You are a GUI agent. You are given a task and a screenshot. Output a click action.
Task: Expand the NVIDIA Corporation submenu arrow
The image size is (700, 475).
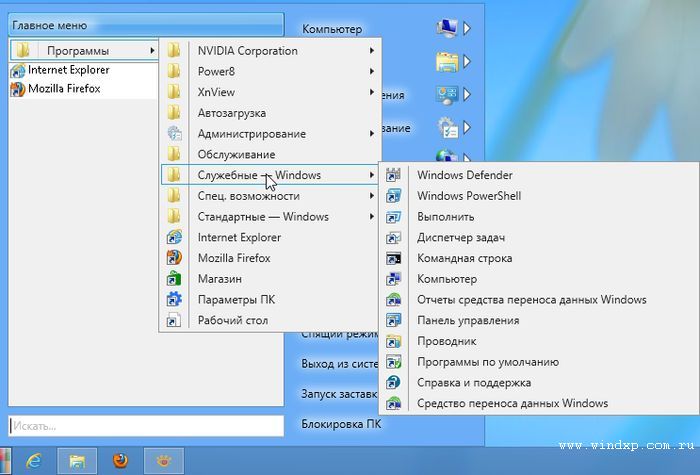371,50
